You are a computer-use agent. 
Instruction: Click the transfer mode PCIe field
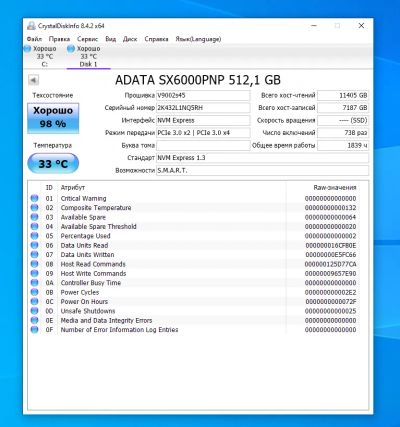[203, 133]
